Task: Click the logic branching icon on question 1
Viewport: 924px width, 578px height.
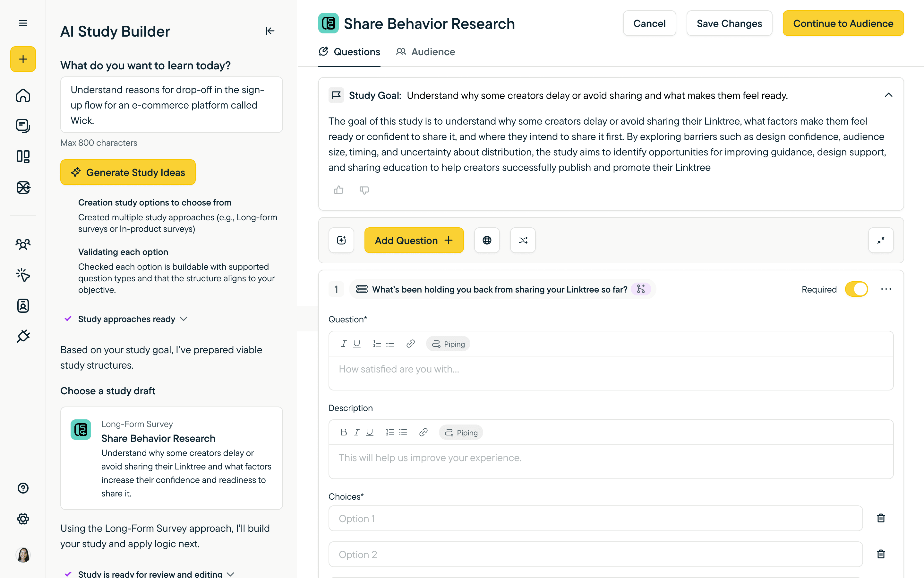Action: 641,289
